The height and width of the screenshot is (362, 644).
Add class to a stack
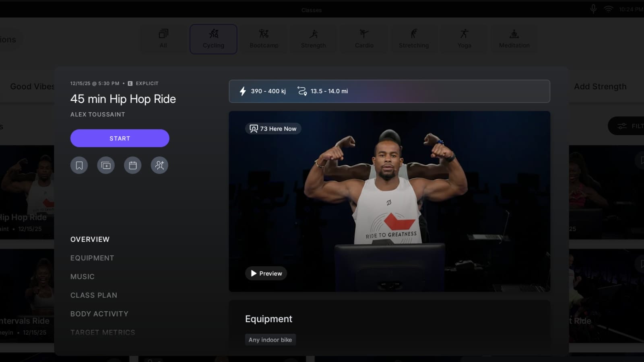pyautogui.click(x=106, y=165)
